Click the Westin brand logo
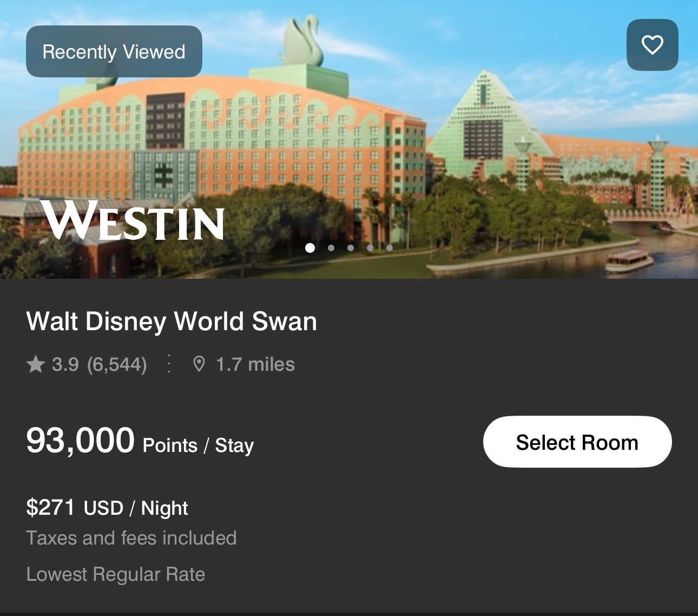This screenshot has width=698, height=616. coord(133,220)
